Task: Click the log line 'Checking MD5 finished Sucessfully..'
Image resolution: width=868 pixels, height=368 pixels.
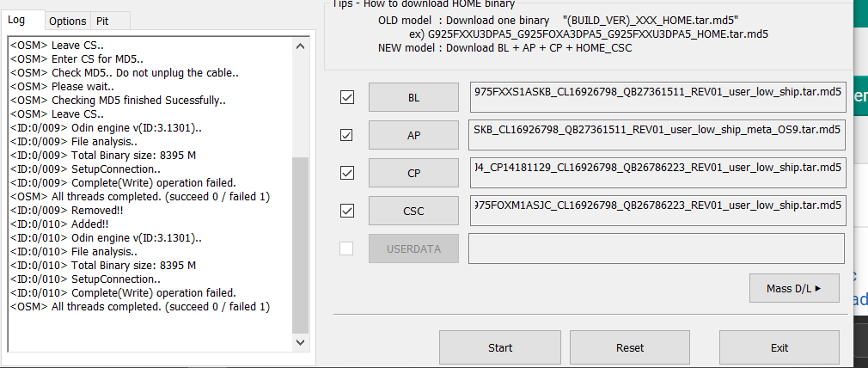Action: pyautogui.click(x=118, y=101)
